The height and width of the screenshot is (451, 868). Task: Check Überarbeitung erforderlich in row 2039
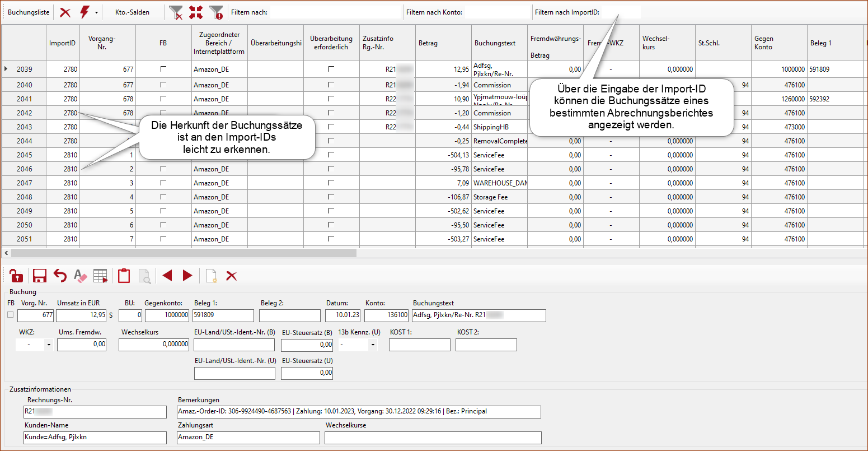point(331,68)
